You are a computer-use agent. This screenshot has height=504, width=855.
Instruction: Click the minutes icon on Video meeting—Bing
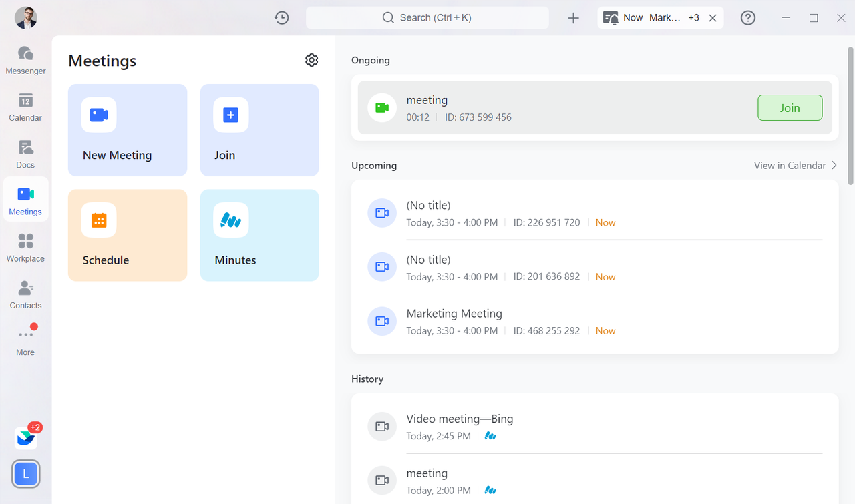[x=490, y=436]
